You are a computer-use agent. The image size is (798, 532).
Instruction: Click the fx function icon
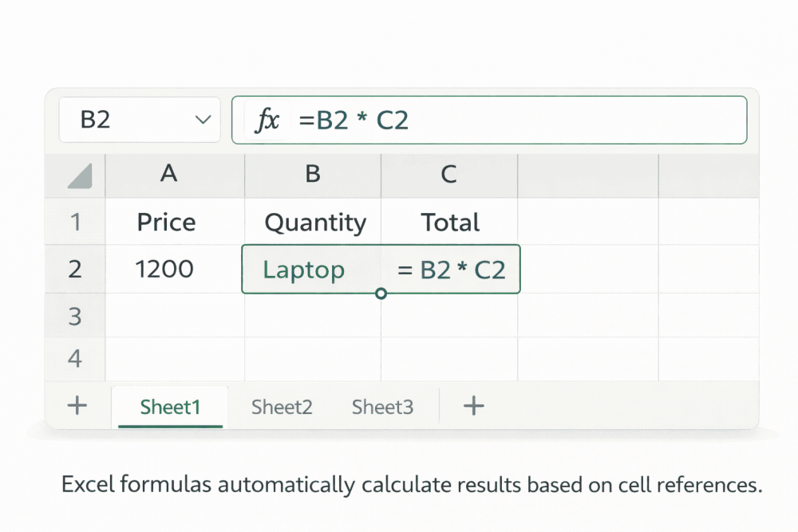268,120
